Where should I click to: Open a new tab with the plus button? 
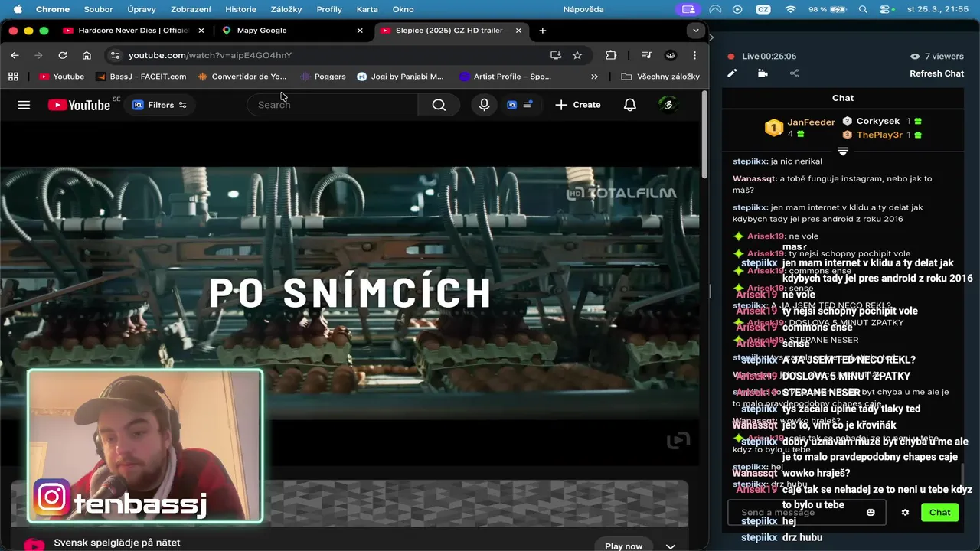click(542, 31)
